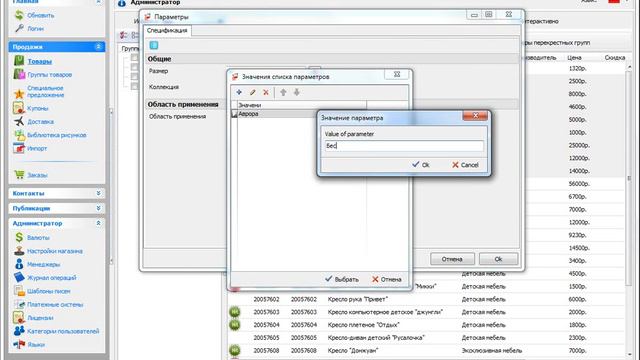Screen dimensions: 640x360
Task: Click Cancel in Значение параметра dialog
Action: (x=465, y=164)
